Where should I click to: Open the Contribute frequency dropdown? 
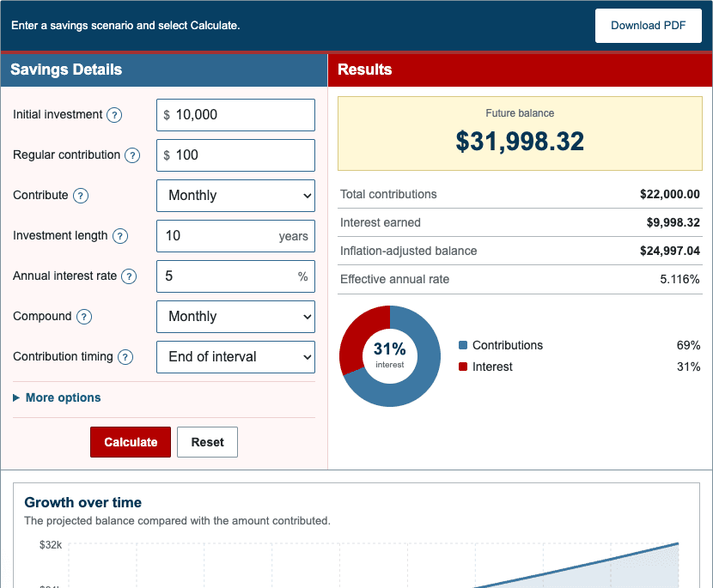click(x=235, y=196)
